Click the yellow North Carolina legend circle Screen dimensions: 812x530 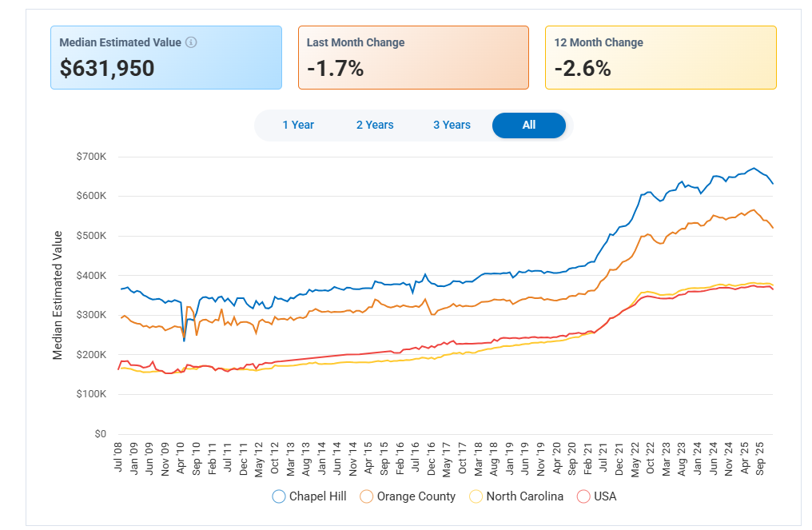pyautogui.click(x=476, y=496)
